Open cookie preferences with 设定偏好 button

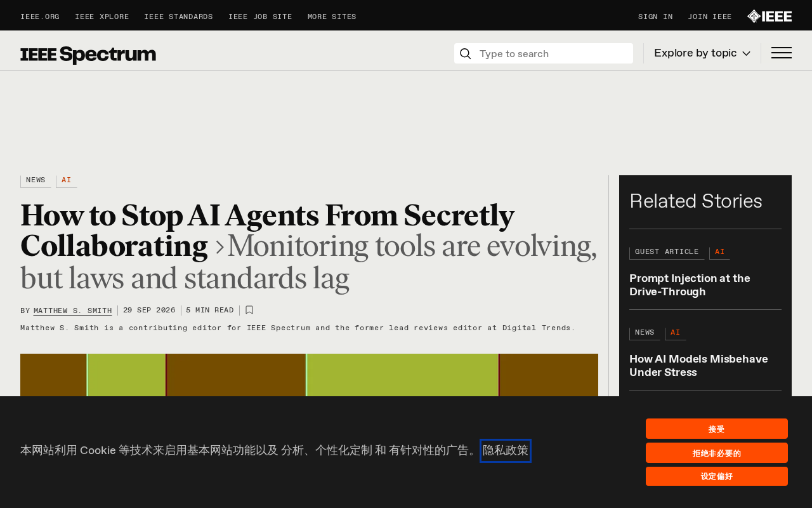click(717, 476)
